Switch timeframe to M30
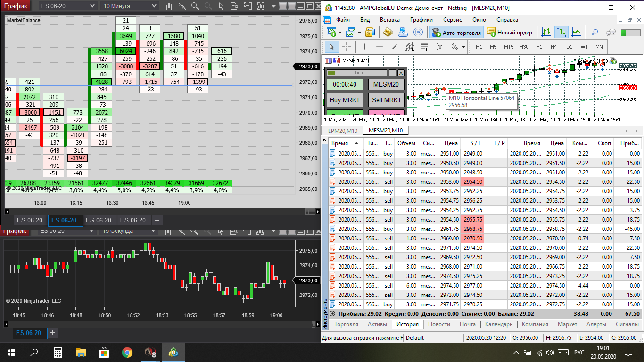Viewport: 644px width, 362px height. [524, 47]
